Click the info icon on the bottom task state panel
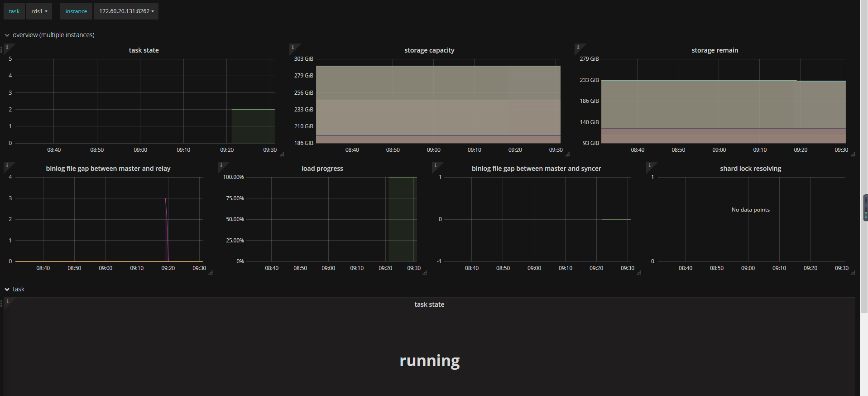868x396 pixels. point(7,301)
